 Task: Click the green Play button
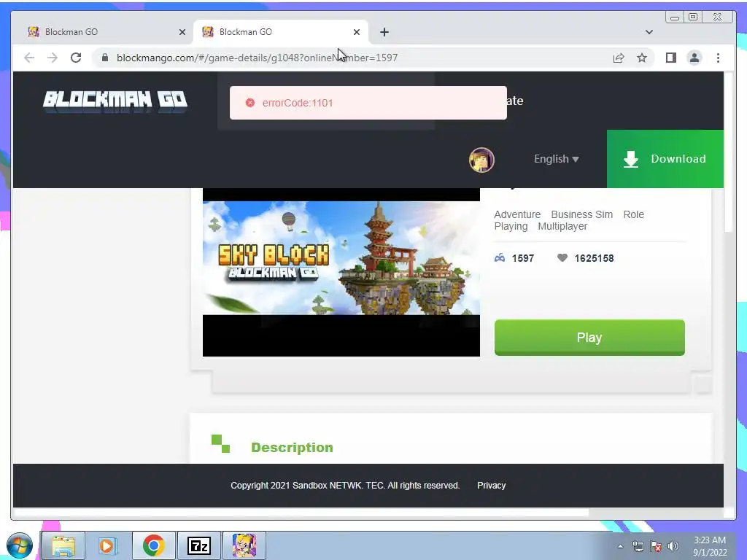pos(589,337)
